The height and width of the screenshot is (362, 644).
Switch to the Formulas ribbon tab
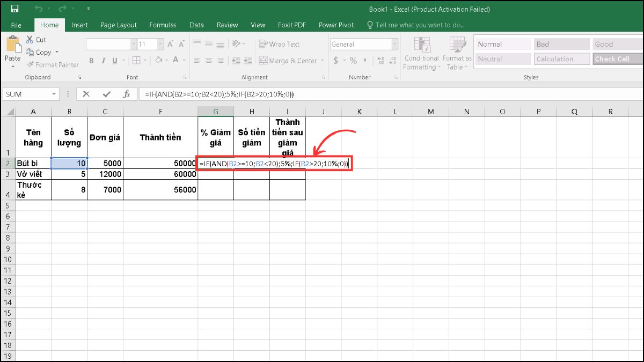[x=163, y=25]
